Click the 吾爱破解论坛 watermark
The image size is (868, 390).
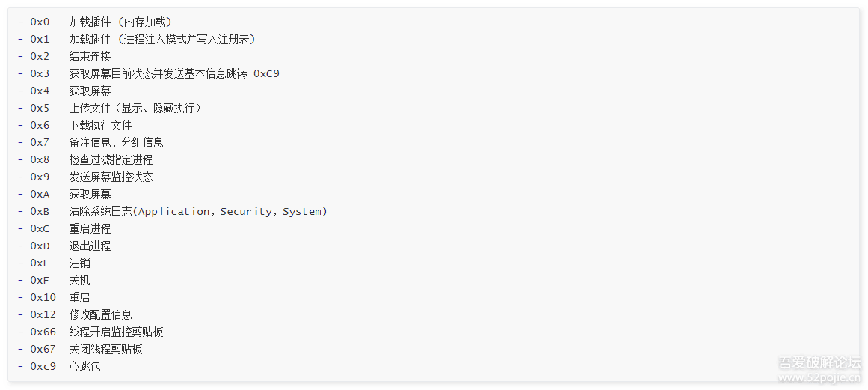(x=819, y=363)
